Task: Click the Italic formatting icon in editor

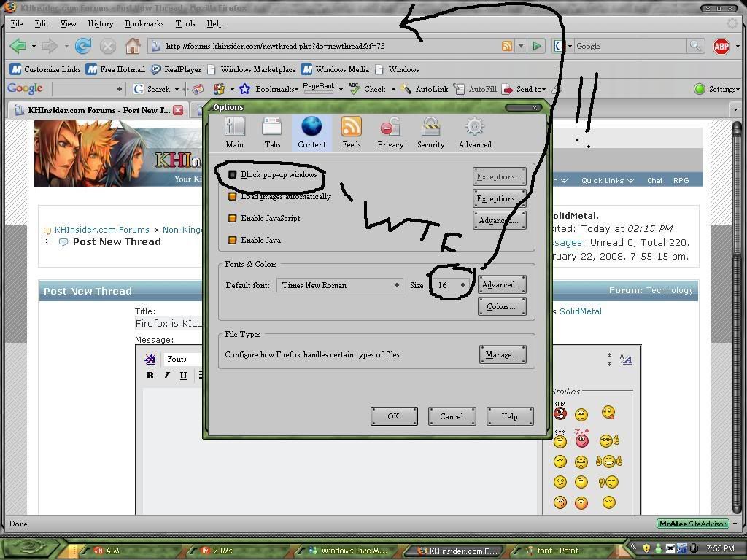Action: 166,376
